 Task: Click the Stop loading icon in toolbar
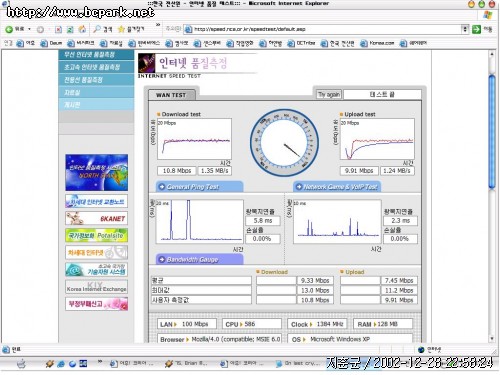pyautogui.click(x=58, y=30)
